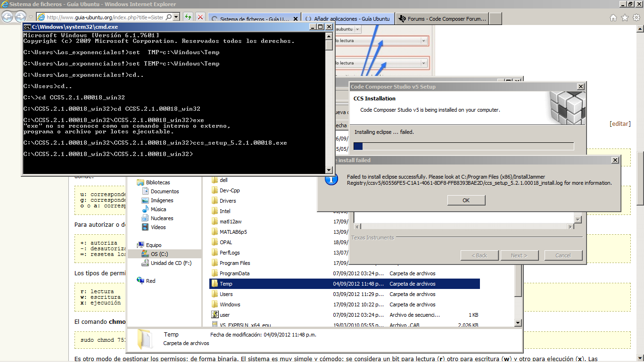Go back using Internet Explorer's back arrow
The image size is (644, 362).
pos(7,17)
